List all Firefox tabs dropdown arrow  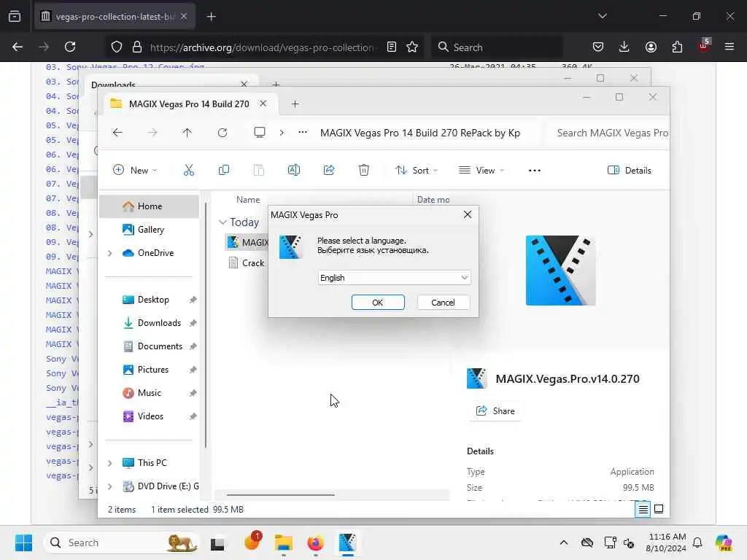point(602,16)
